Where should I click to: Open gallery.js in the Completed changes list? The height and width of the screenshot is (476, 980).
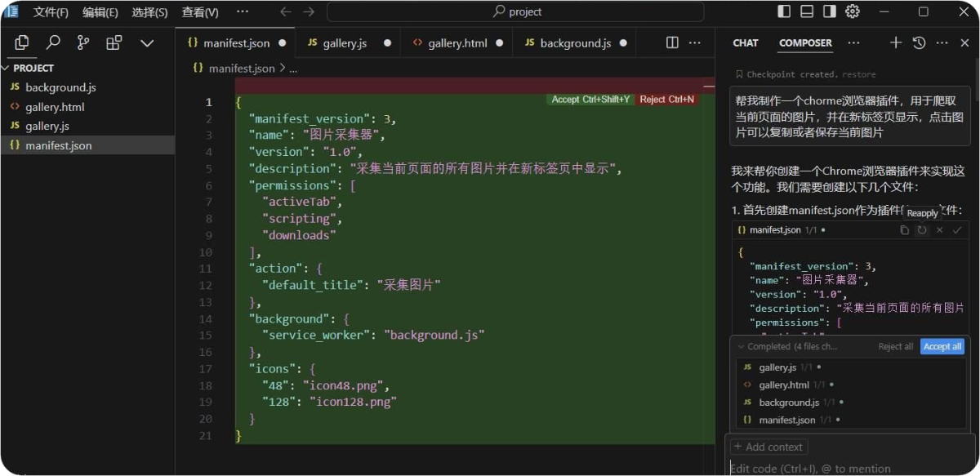(x=851, y=367)
